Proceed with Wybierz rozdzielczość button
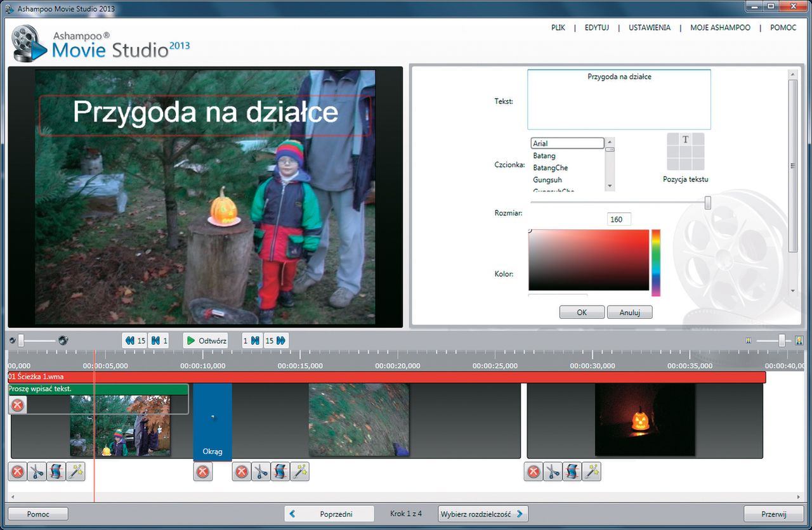The width and height of the screenshot is (812, 530). 483,514
